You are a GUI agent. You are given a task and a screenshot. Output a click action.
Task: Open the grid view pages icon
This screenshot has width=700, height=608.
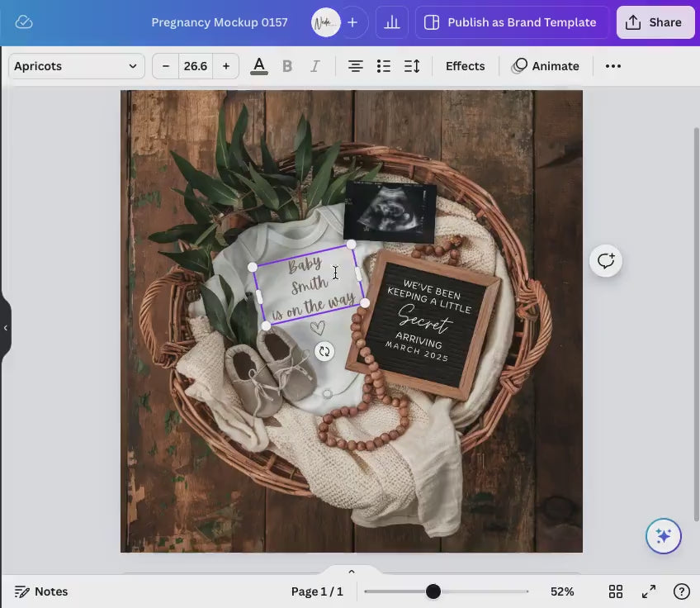pos(616,591)
